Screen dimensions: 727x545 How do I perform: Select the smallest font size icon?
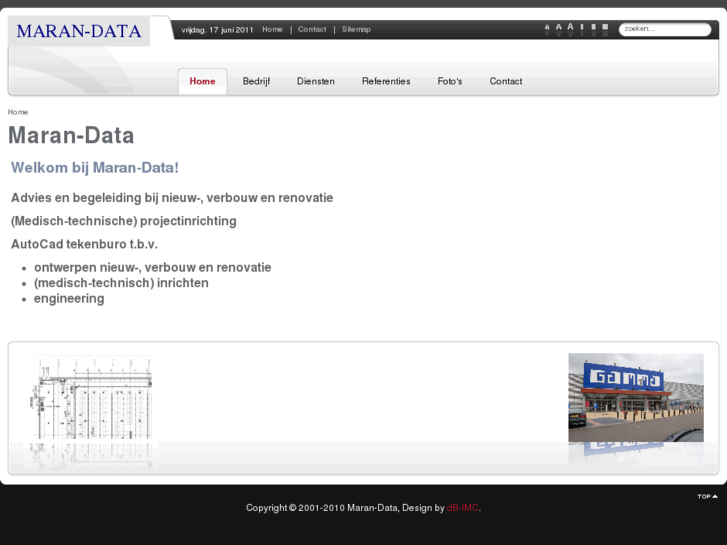click(547, 29)
